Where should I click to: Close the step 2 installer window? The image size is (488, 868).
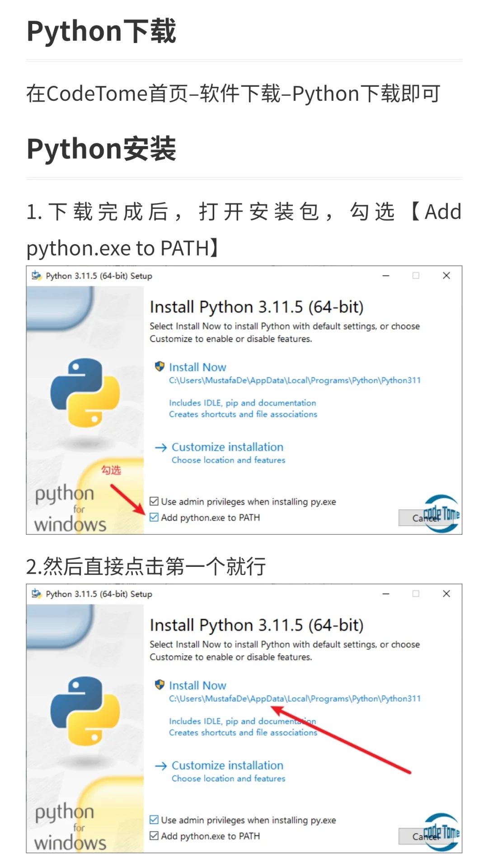pos(446,594)
